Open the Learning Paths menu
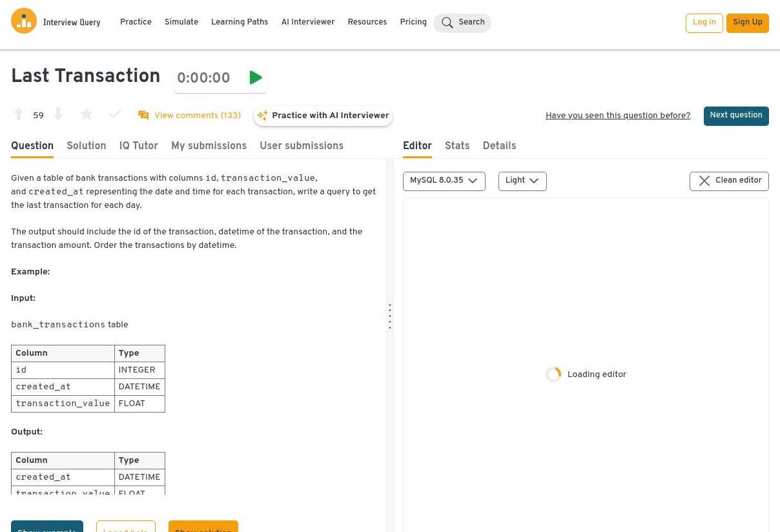 pyautogui.click(x=240, y=23)
